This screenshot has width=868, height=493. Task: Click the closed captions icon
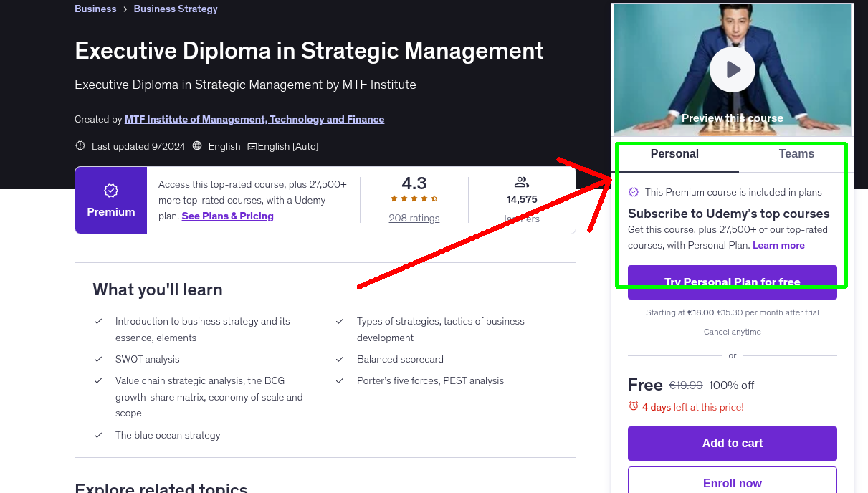(x=252, y=146)
